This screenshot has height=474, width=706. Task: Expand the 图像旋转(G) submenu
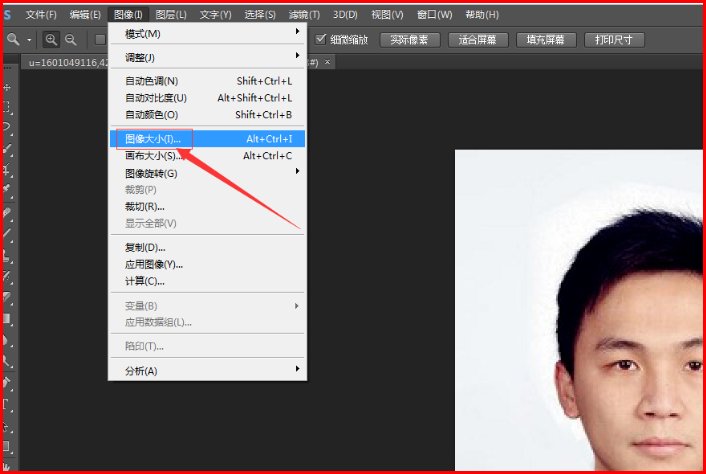[208, 173]
